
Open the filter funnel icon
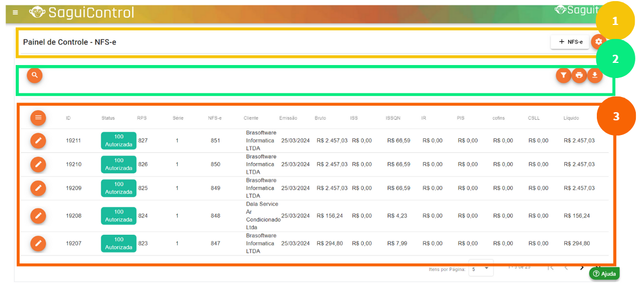pos(564,75)
